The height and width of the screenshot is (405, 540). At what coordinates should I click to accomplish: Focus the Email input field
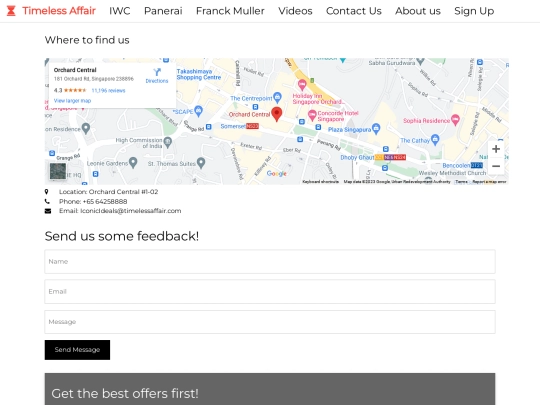point(270,292)
